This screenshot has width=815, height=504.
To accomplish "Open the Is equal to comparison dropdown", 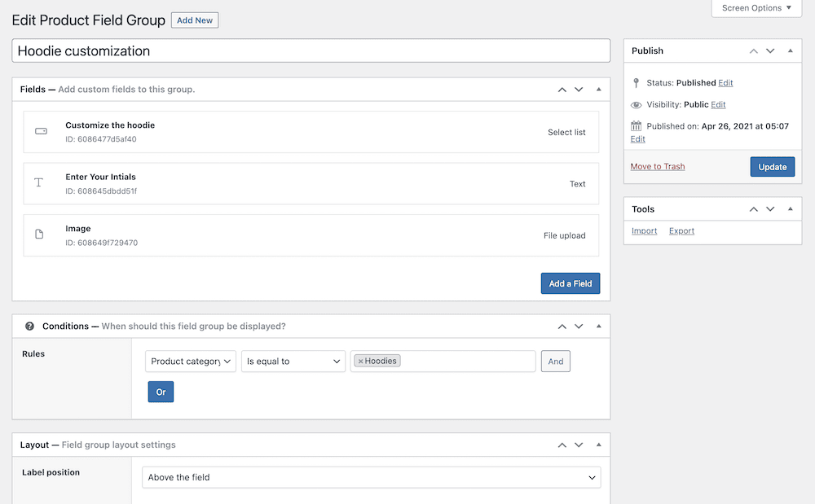I will tap(293, 361).
